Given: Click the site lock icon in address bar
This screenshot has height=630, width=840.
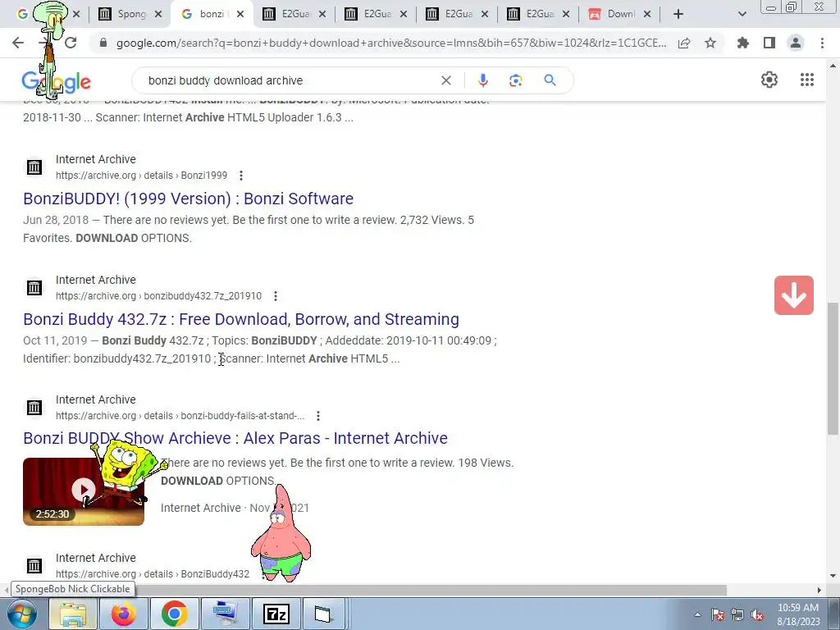Looking at the screenshot, I should (103, 43).
